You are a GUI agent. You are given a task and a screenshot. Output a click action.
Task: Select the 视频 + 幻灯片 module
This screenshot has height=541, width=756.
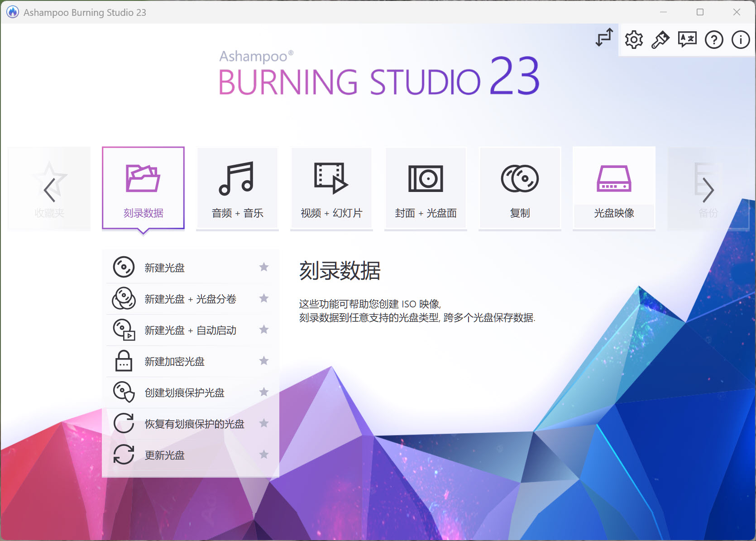[x=331, y=188]
